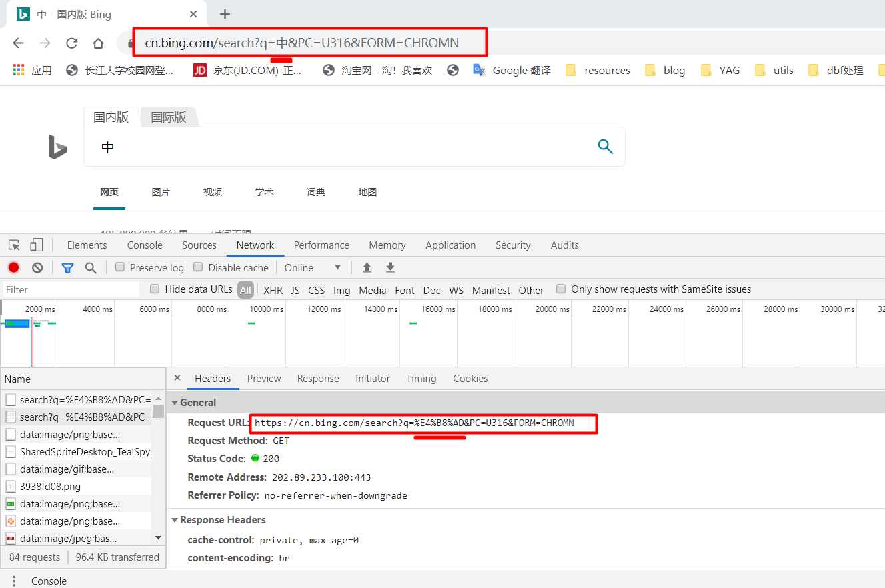Close the request details pane X
Image resolution: width=885 pixels, height=588 pixels.
[177, 378]
